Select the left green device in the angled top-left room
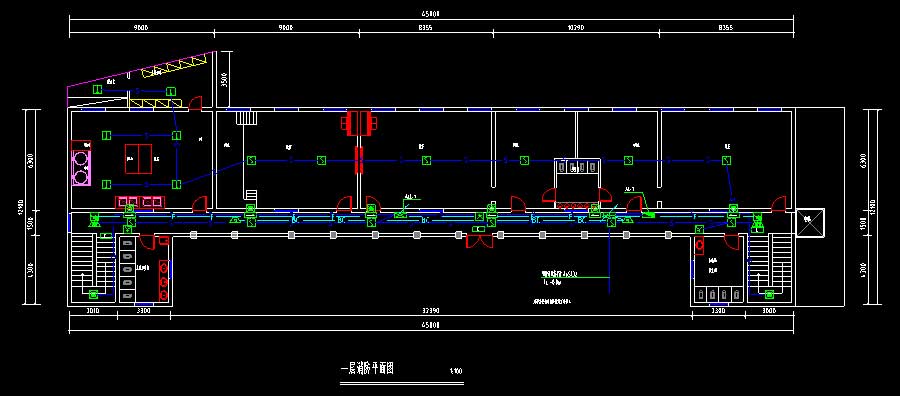 pos(98,90)
